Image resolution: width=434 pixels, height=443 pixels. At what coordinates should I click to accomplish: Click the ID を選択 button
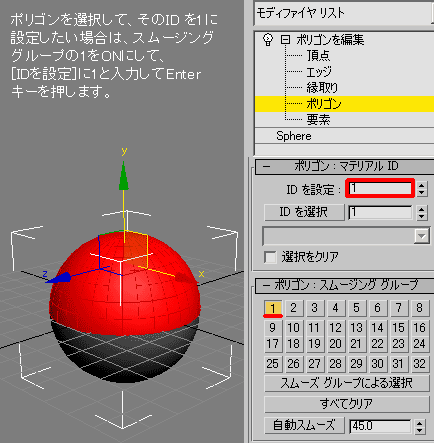point(304,212)
